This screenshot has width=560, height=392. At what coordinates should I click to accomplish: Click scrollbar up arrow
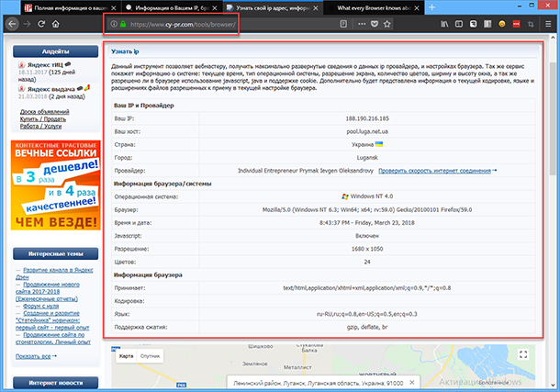[x=553, y=37]
